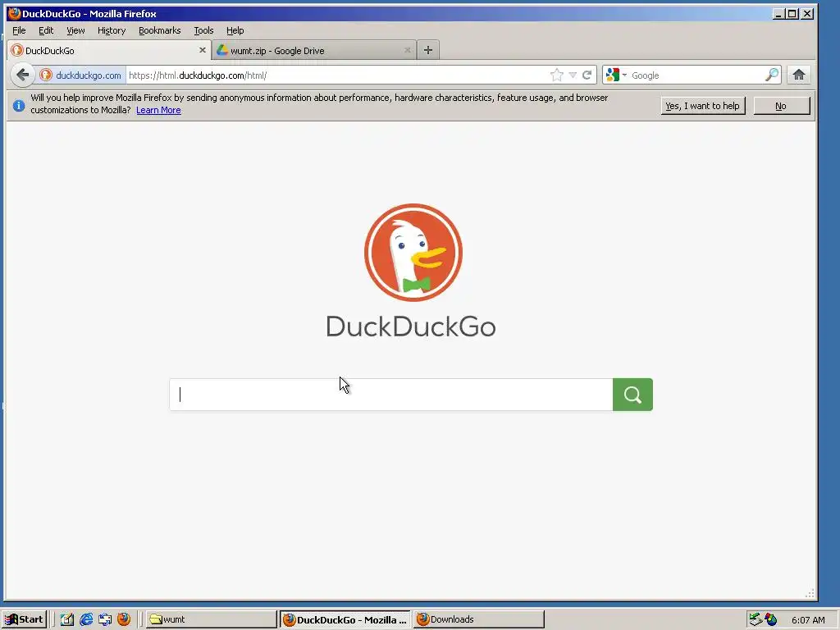Click the URL address bar text
The height and width of the screenshot is (630, 840).
(x=197, y=75)
